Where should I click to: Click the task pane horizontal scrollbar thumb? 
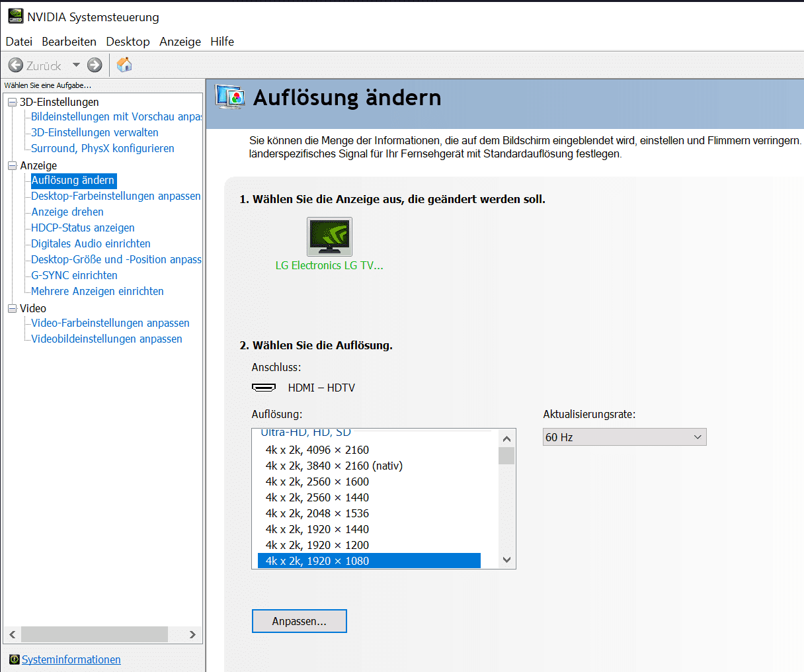[95, 634]
